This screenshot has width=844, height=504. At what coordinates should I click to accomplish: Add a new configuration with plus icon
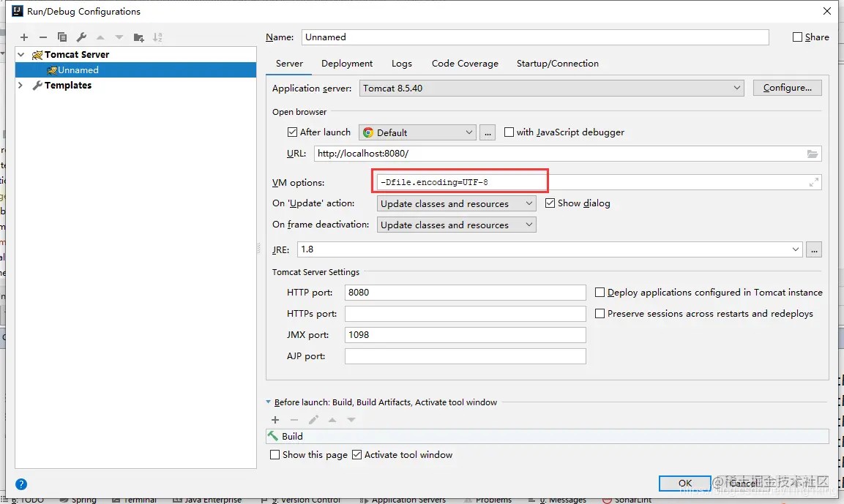[23, 37]
